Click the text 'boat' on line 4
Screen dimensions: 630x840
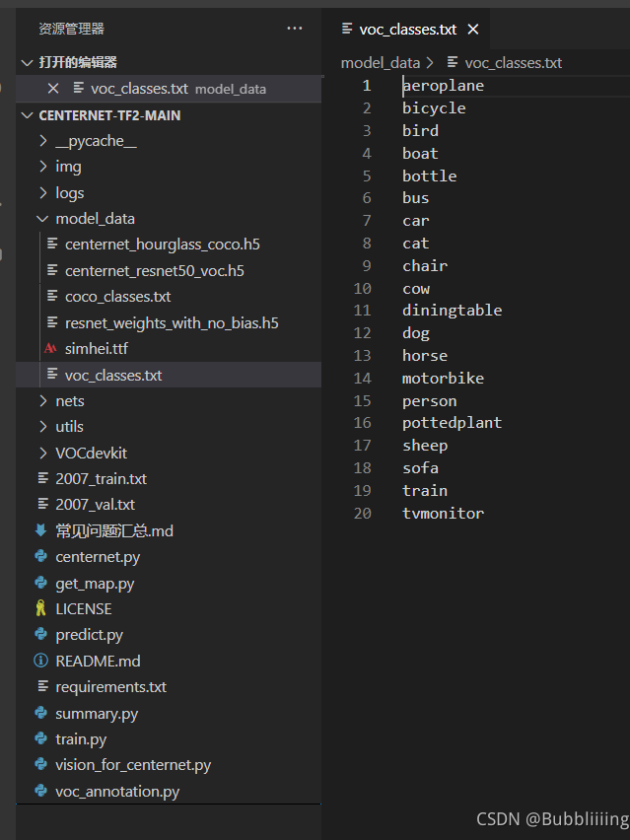tap(421, 153)
